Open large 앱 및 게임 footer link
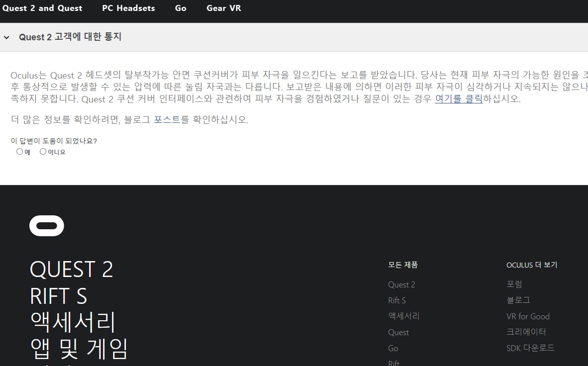The width and height of the screenshot is (588, 366). (x=79, y=349)
